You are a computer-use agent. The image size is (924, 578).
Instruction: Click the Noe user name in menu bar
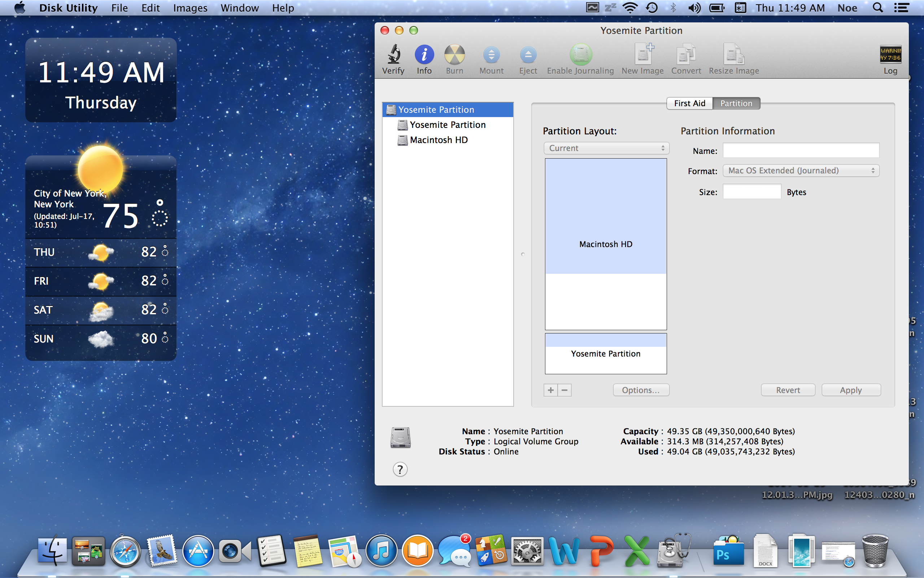(847, 8)
